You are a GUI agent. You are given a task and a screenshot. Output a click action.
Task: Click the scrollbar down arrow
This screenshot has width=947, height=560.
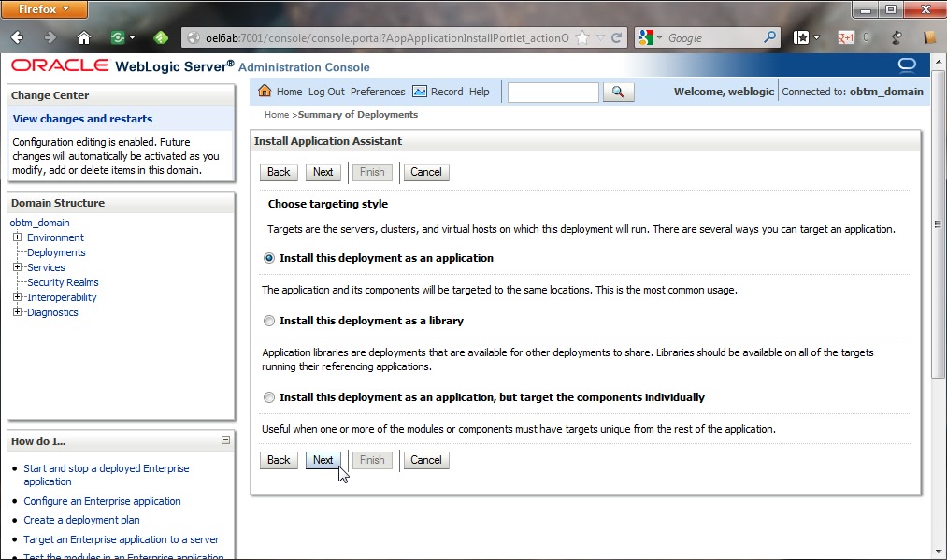[938, 552]
